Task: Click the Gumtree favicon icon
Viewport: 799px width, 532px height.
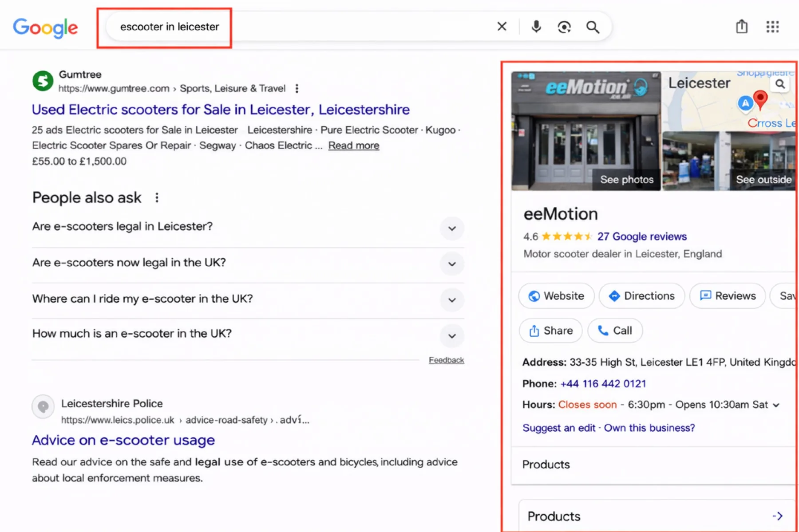Action: pos(43,81)
